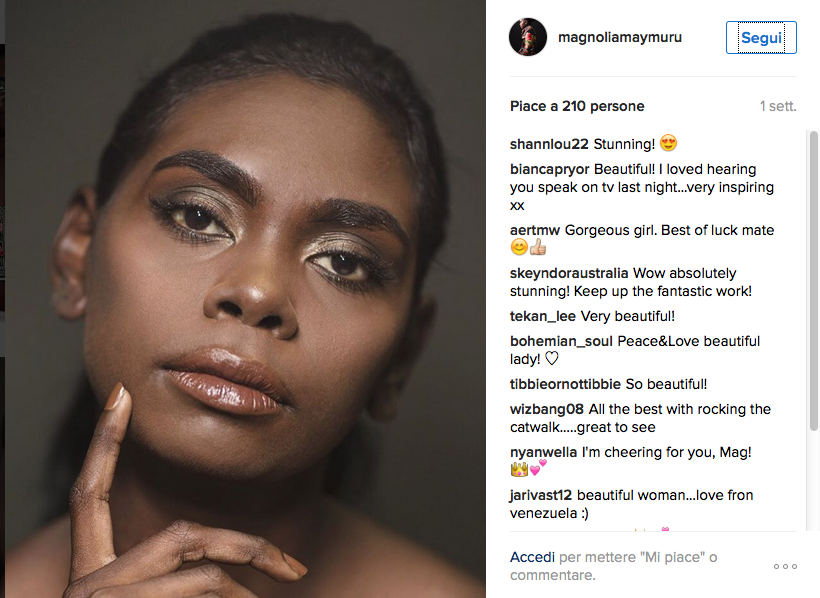The image size is (820, 598).
Task: Visit aertmw user profile
Action: coord(535,230)
